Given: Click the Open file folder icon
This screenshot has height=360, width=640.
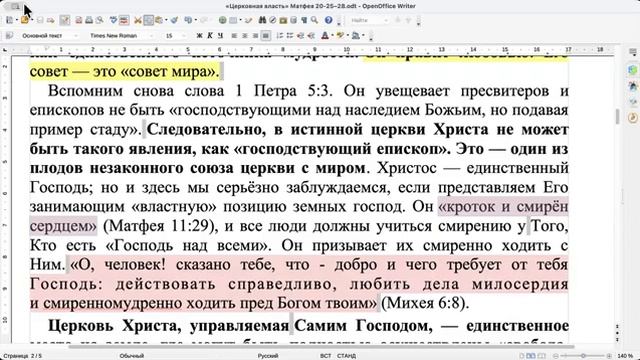Looking at the screenshot, I should click(24, 20).
